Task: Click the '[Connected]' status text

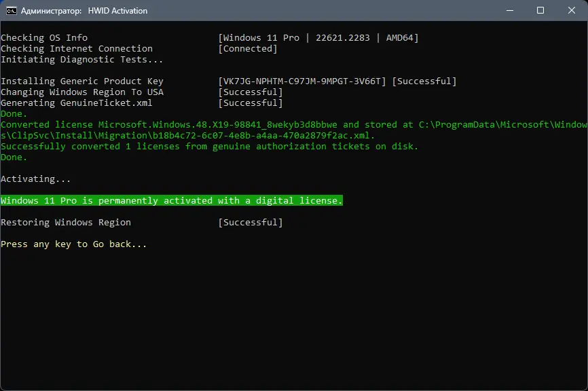Action: coord(247,49)
